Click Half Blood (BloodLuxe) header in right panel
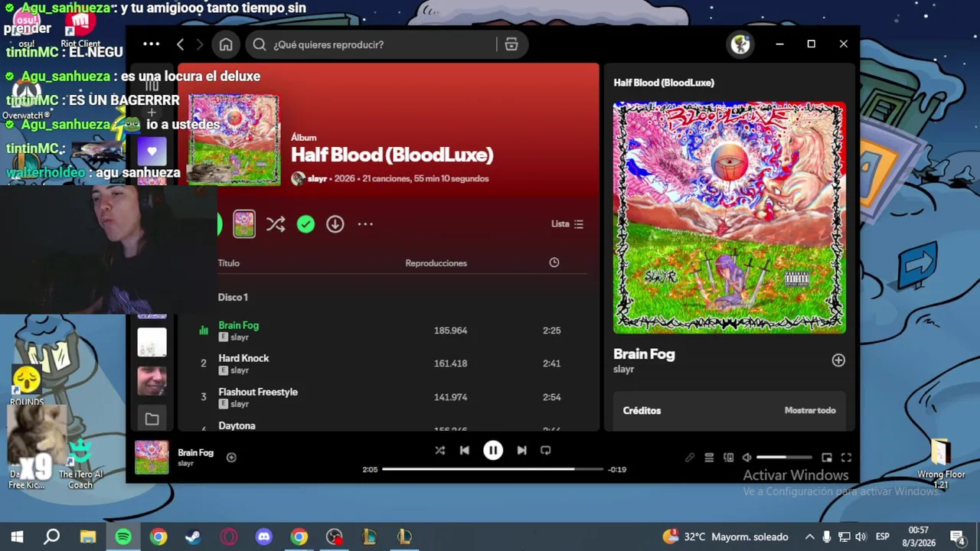 (x=664, y=83)
